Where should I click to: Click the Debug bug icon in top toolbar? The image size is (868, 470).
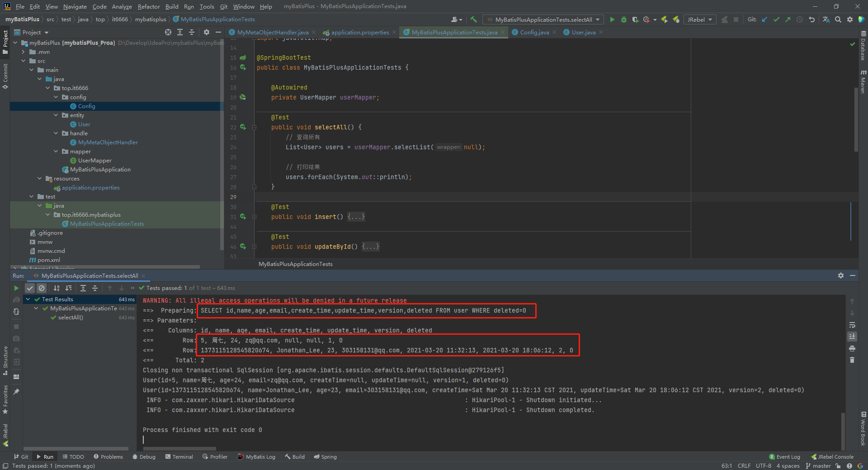(x=624, y=19)
